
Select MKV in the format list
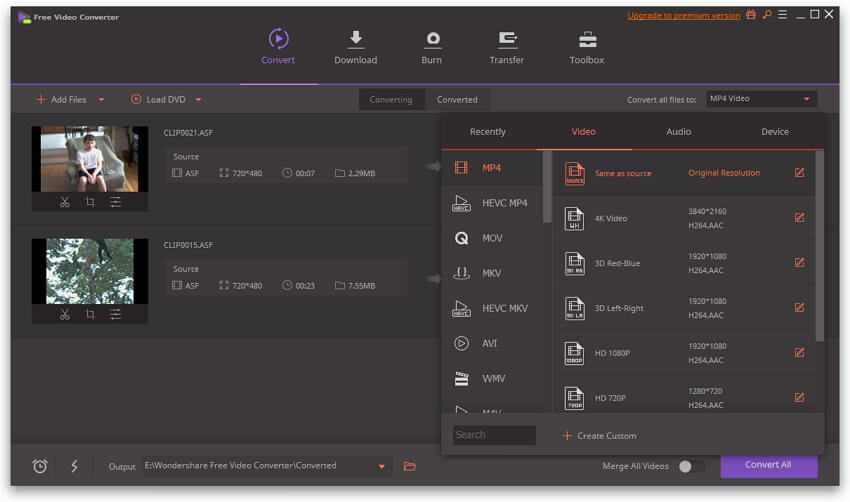click(x=492, y=273)
